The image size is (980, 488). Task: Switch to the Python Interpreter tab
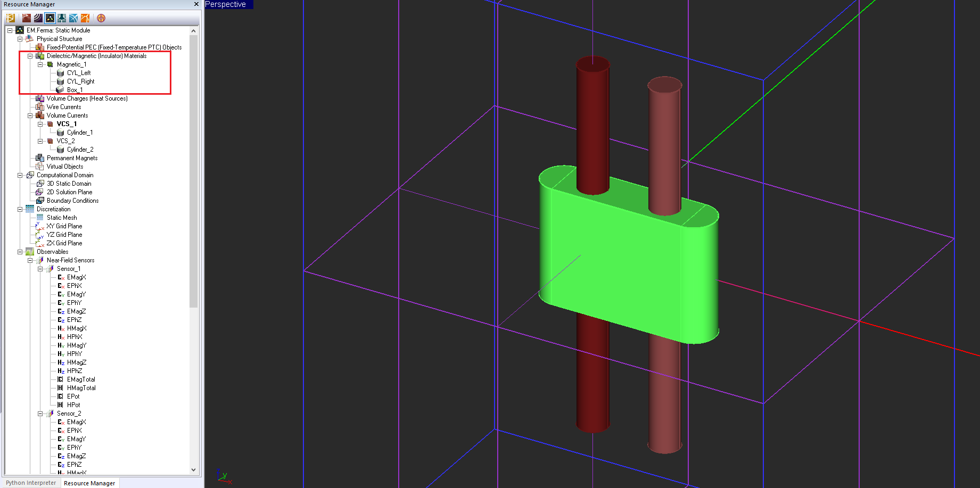click(x=31, y=483)
